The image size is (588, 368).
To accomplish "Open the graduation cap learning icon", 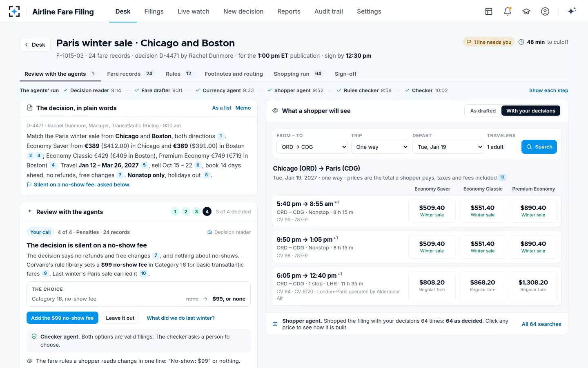I will (526, 11).
